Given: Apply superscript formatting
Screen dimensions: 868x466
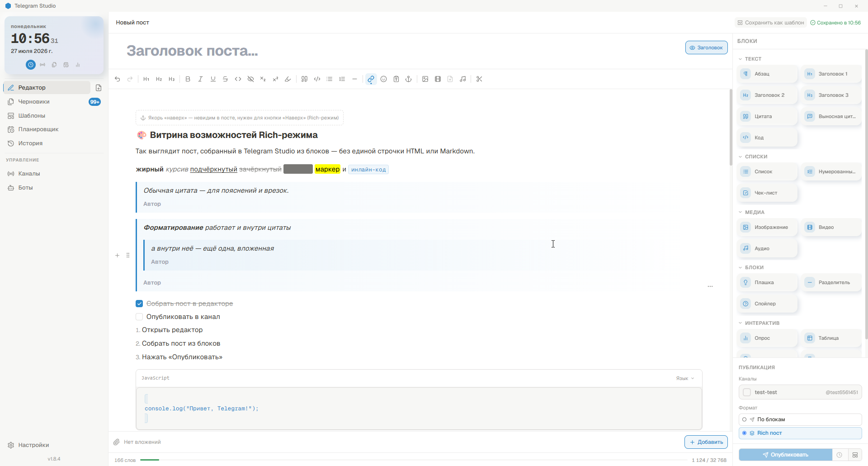Looking at the screenshot, I should point(276,79).
